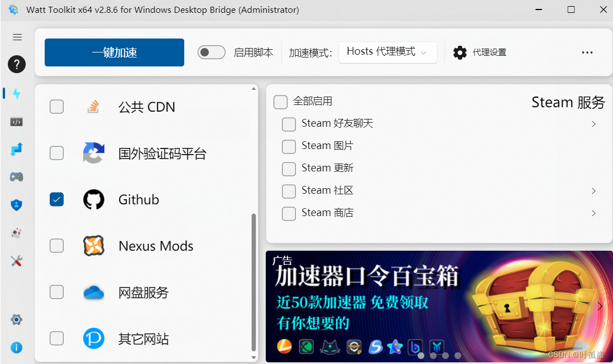Check the Steam 社区 checkbox

[x=289, y=191]
